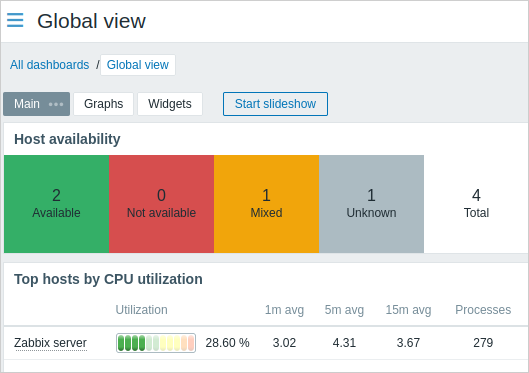Viewport: 529px width, 373px height.
Task: Click the Top hosts by CPU utilization title
Action: coord(108,279)
